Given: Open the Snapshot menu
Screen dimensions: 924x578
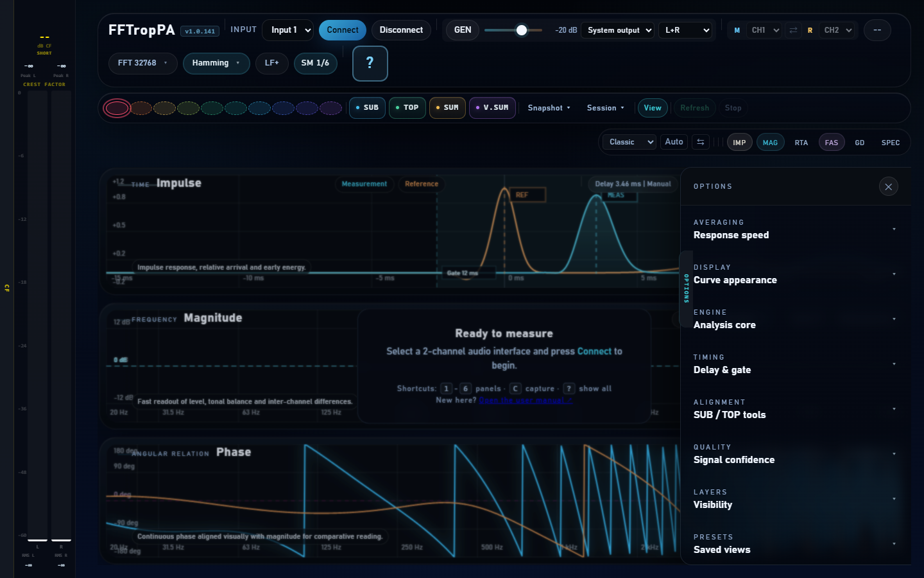Looking at the screenshot, I should [549, 108].
